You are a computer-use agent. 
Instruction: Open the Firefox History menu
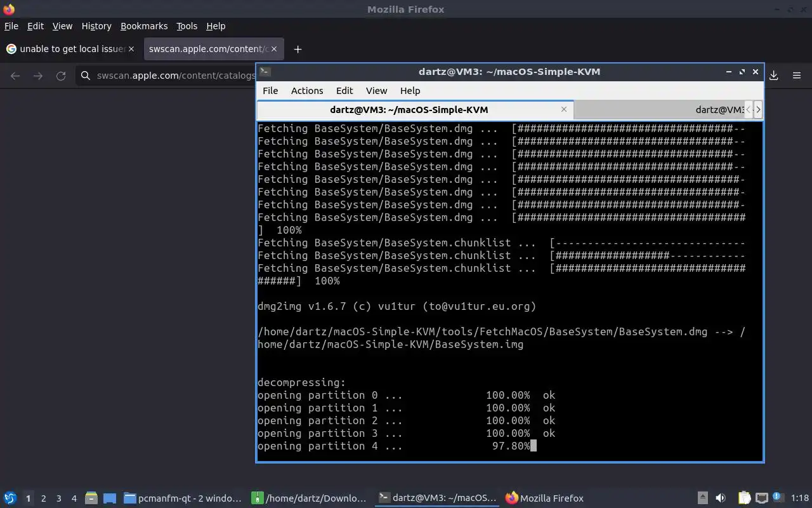pyautogui.click(x=96, y=26)
